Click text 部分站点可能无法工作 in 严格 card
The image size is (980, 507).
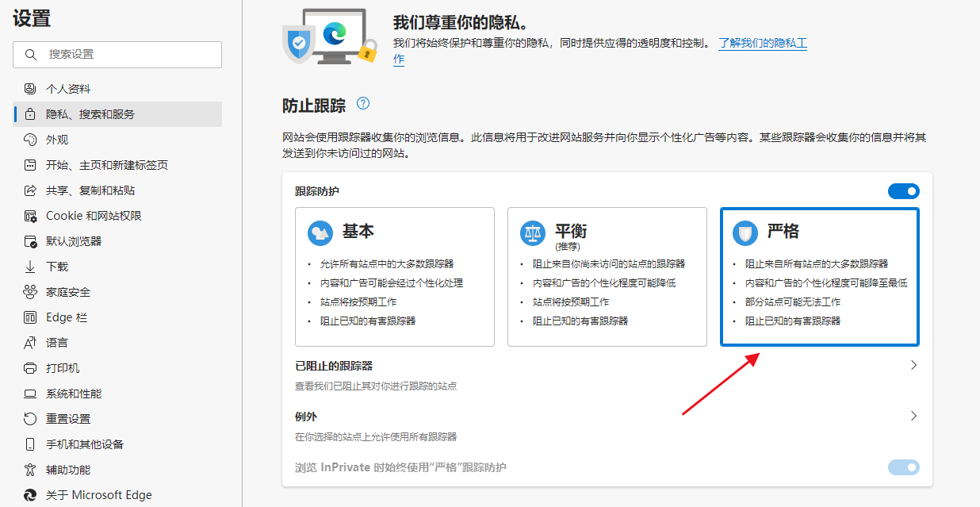tap(793, 302)
